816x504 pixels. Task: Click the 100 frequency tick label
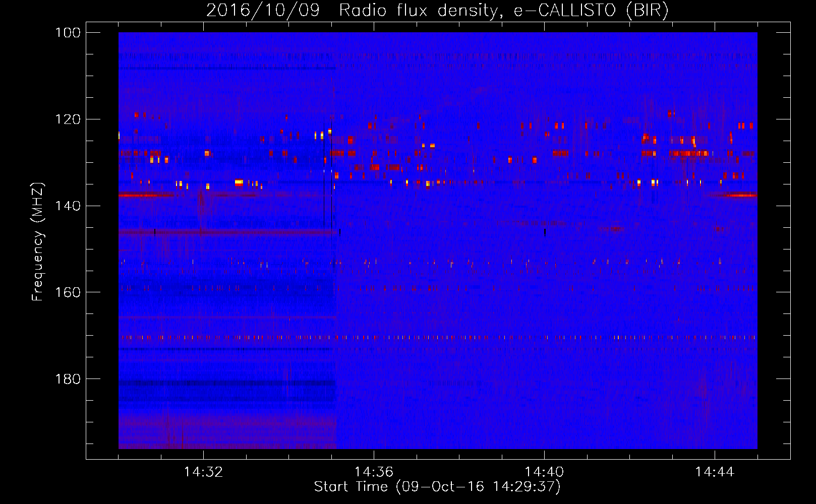pos(68,33)
